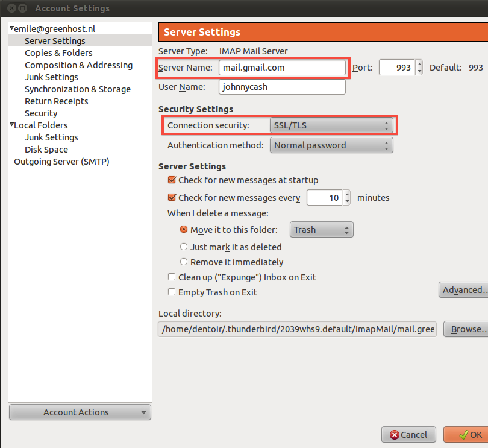
Task: Increase the port number with stepper
Action: click(419, 65)
